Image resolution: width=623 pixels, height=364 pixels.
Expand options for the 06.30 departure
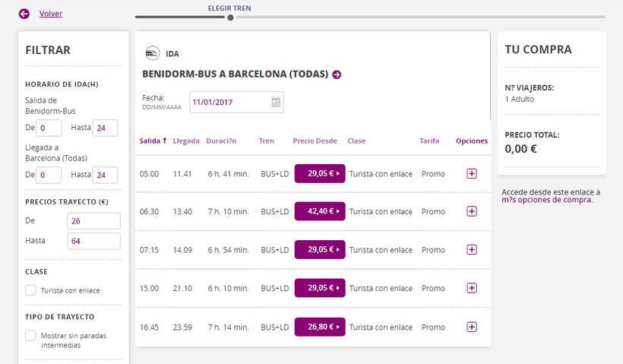pyautogui.click(x=472, y=211)
